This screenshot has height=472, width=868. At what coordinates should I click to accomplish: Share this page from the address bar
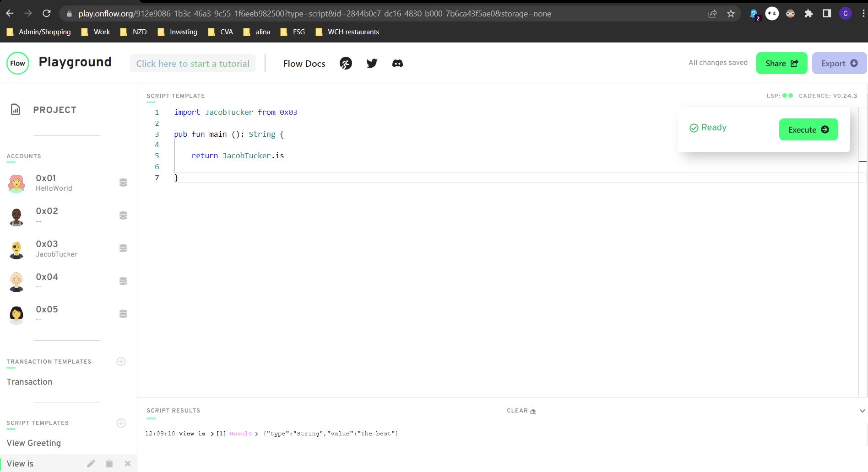712,14
